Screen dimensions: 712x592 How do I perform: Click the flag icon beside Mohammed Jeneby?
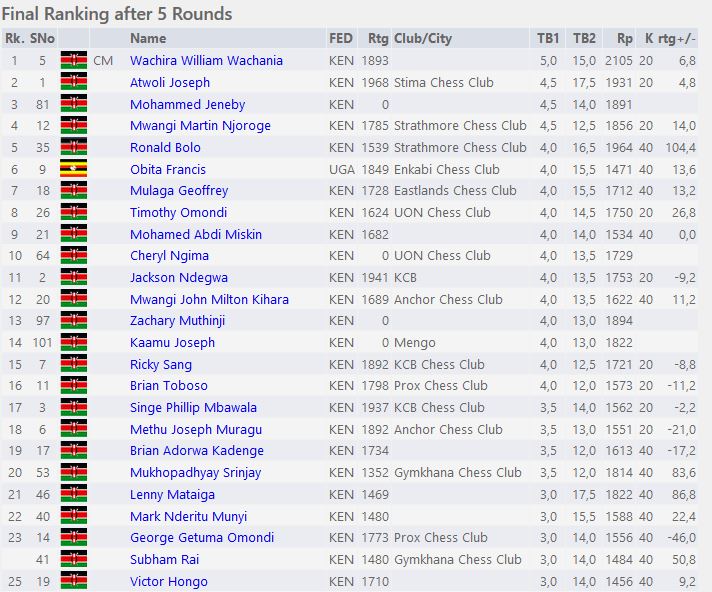pyautogui.click(x=74, y=104)
